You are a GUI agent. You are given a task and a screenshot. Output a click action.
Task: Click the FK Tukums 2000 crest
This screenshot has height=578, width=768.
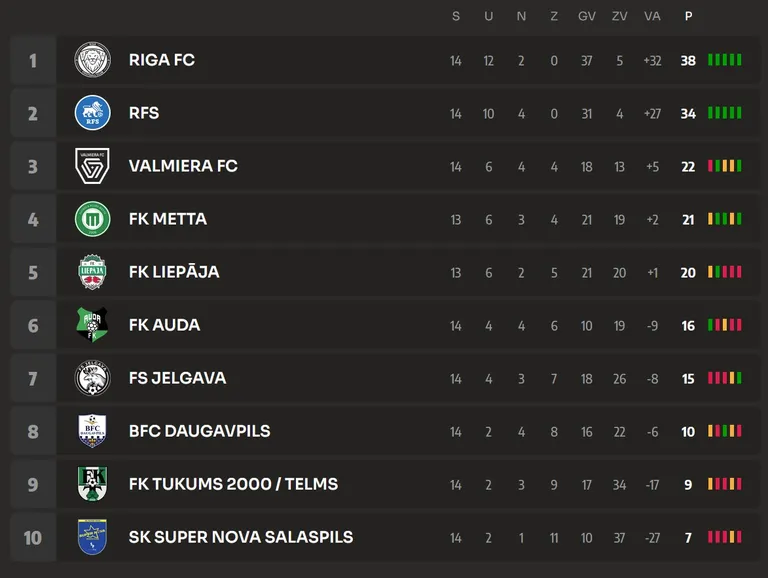[92, 484]
